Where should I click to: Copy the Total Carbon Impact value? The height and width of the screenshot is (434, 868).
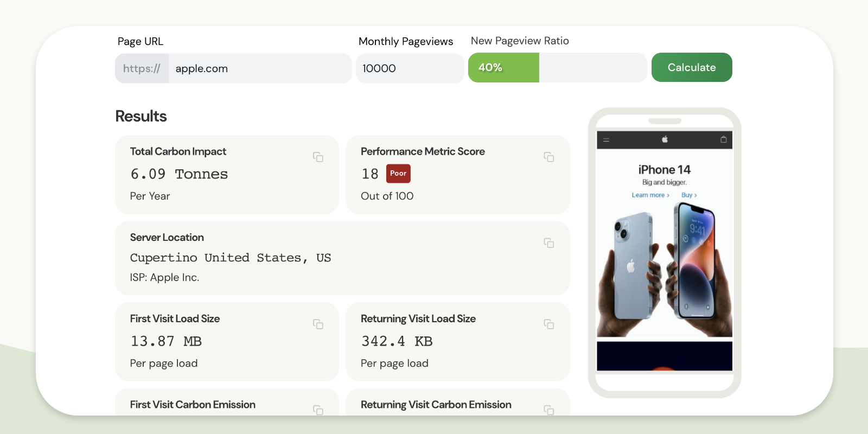(318, 157)
